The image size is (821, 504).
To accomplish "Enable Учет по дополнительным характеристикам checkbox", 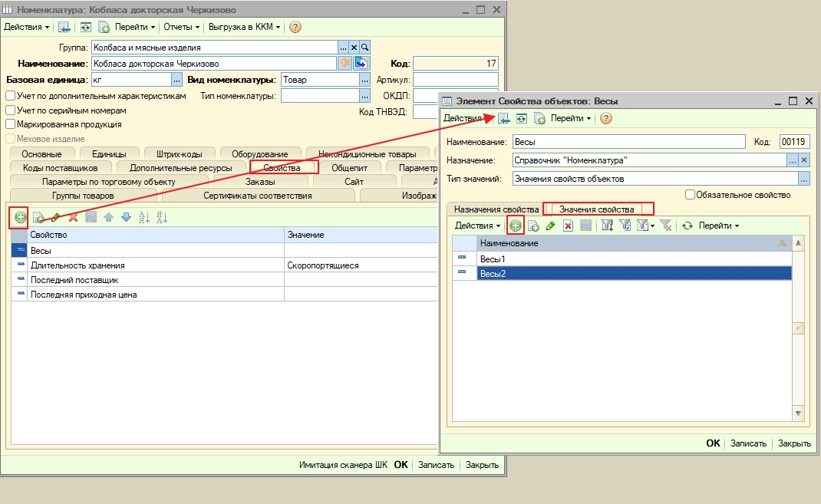I will click(11, 97).
